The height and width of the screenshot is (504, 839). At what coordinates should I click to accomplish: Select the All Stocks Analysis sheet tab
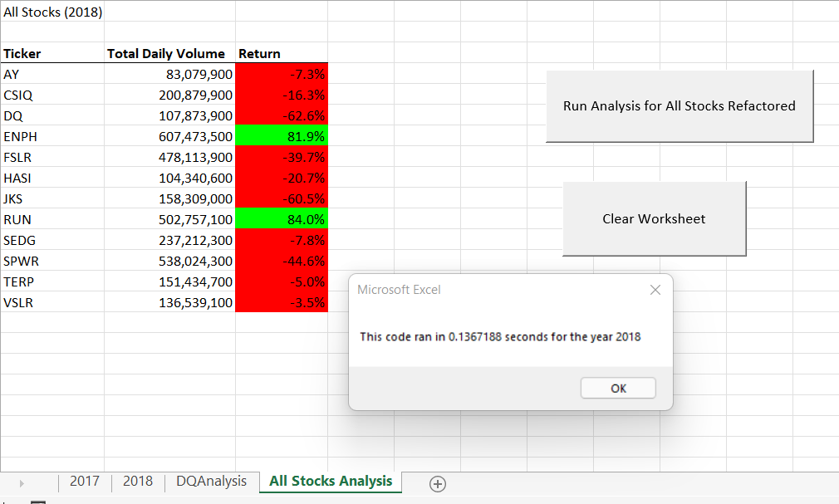(331, 481)
